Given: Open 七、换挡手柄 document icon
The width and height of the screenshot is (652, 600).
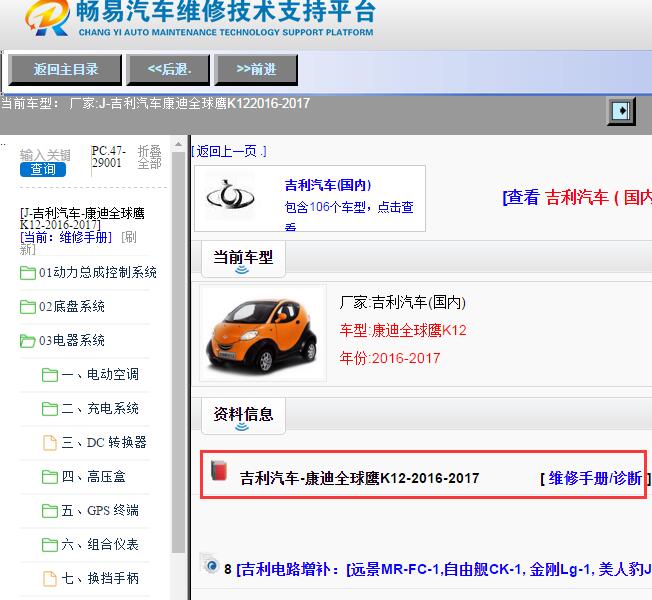Looking at the screenshot, I should pos(50,579).
